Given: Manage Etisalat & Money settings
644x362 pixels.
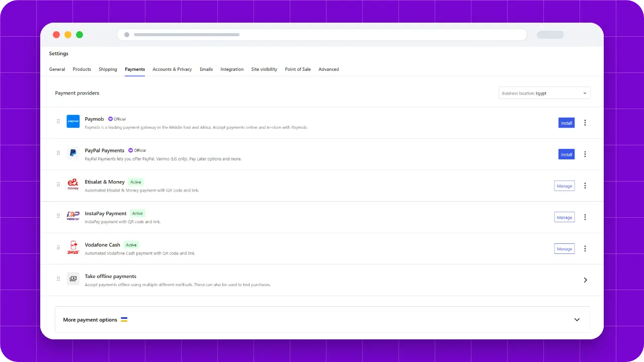Looking at the screenshot, I should [x=565, y=186].
